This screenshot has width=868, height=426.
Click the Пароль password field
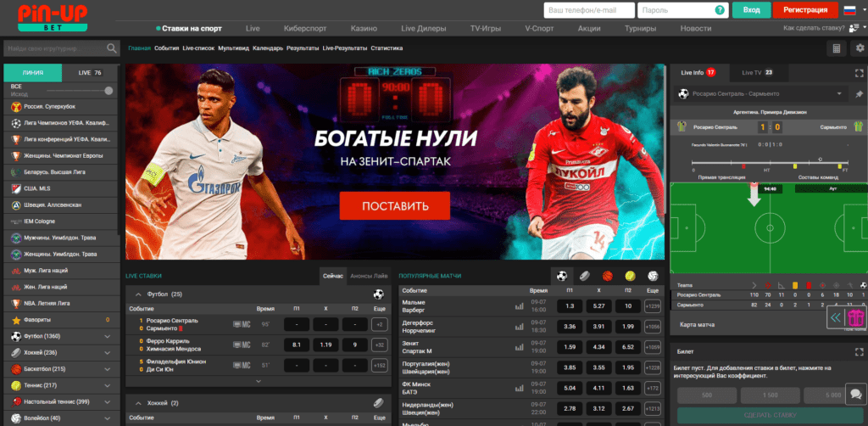[x=682, y=10]
